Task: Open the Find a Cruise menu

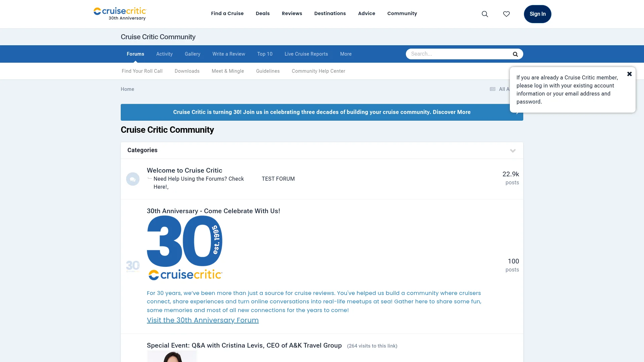Action: (x=227, y=13)
